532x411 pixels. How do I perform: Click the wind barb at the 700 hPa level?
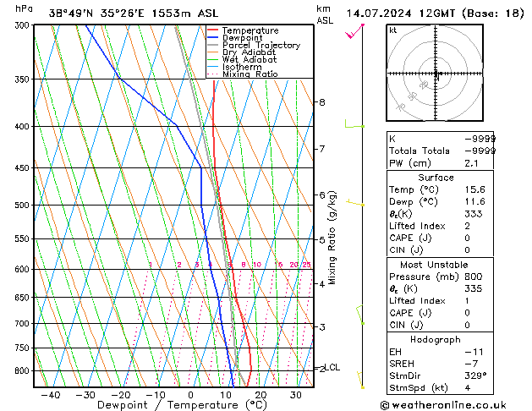click(x=360, y=315)
